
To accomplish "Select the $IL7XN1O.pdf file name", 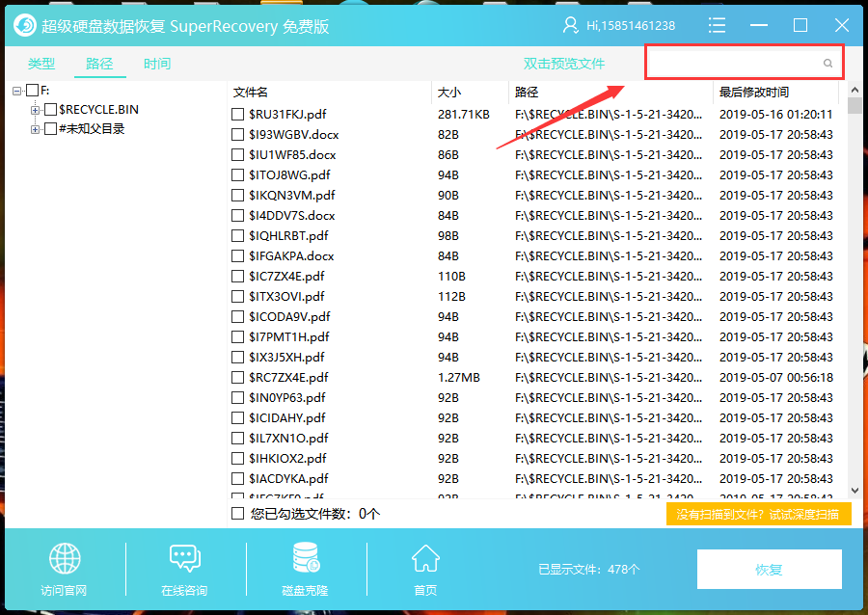I will point(288,438).
